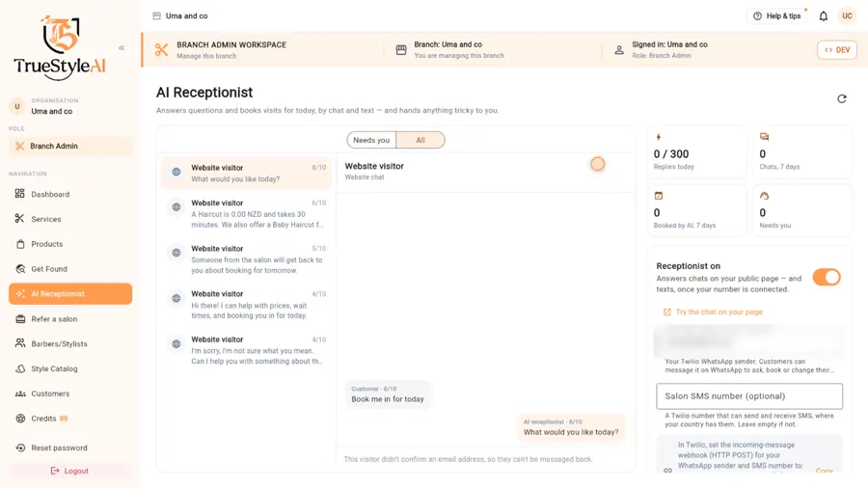The width and height of the screenshot is (868, 488).
Task: Click the orange status circle in chat header
Action: pos(598,164)
